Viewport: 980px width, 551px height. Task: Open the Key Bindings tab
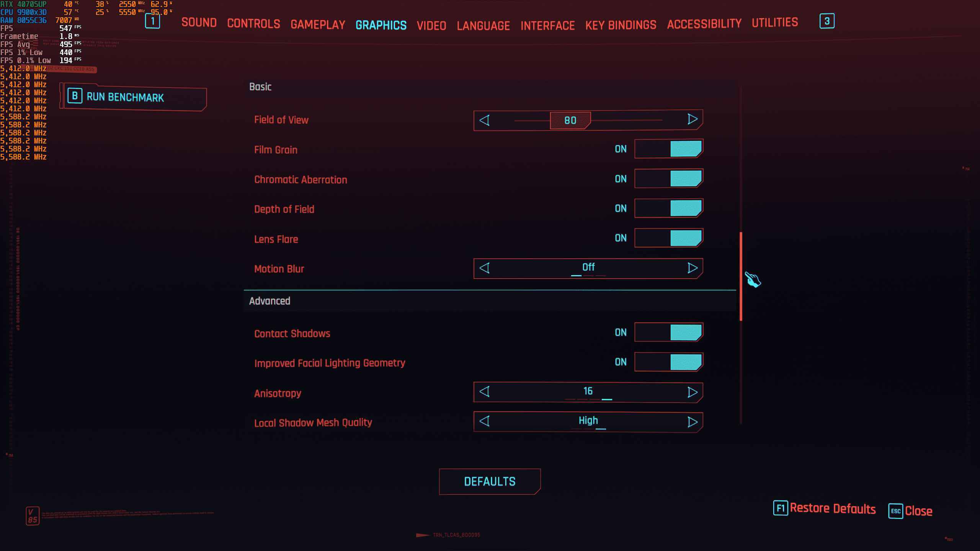621,25
